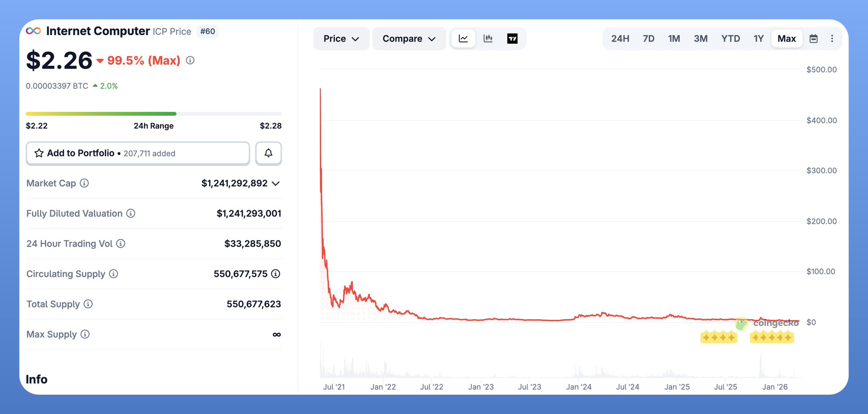The height and width of the screenshot is (414, 868).
Task: Click the Circulating Supply info icon
Action: [x=114, y=274]
